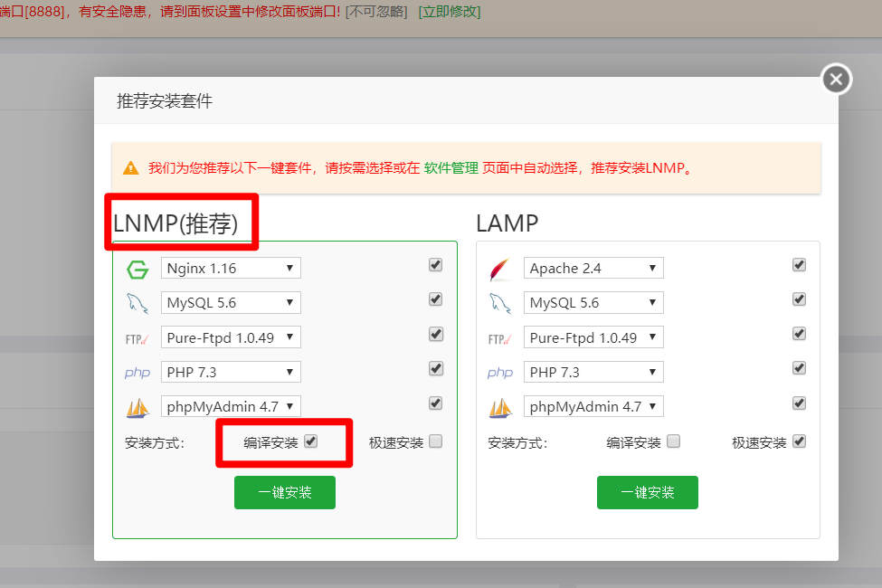This screenshot has height=588, width=882.
Task: Click the phpMyAdmin sailboat icon in LAMP
Action: (500, 408)
